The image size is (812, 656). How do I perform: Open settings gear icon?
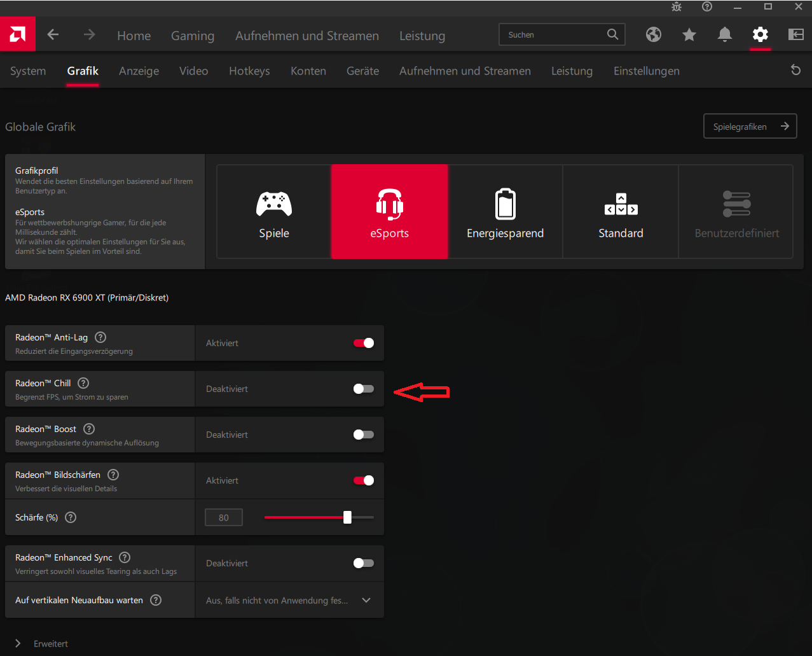[x=760, y=34]
